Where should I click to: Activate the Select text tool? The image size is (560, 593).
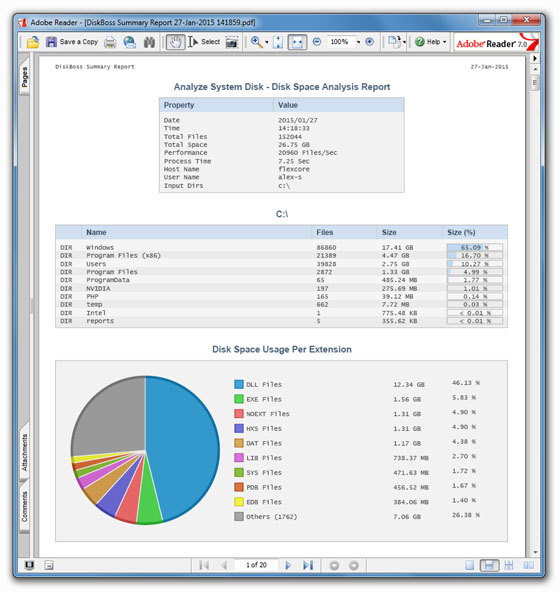pyautogui.click(x=204, y=42)
